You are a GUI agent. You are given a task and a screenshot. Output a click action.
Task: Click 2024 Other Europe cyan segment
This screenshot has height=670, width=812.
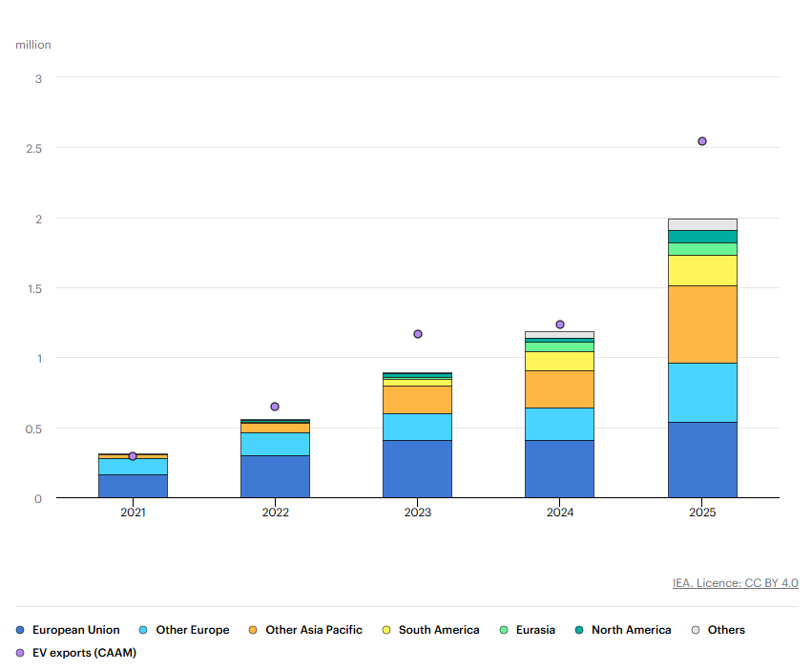tap(560, 425)
